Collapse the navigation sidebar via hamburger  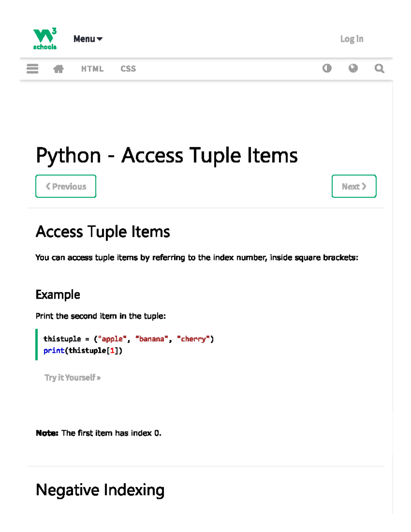tap(32, 69)
